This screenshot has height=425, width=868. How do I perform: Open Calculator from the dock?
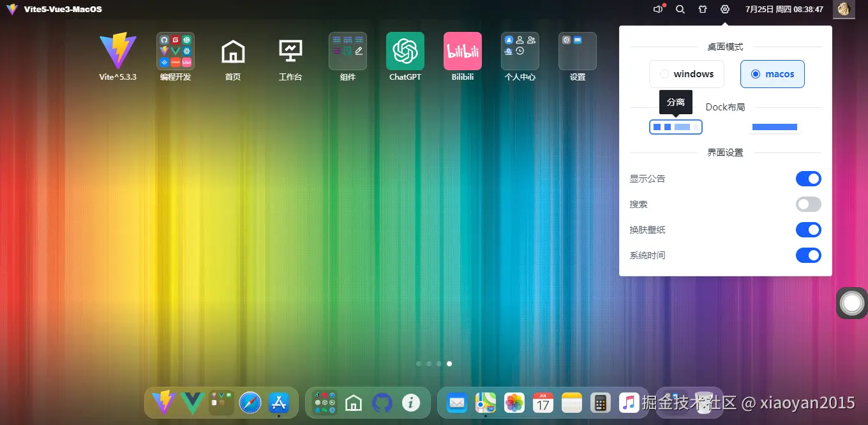click(x=600, y=403)
